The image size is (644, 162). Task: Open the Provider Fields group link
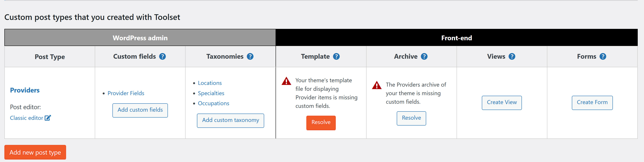click(x=126, y=93)
